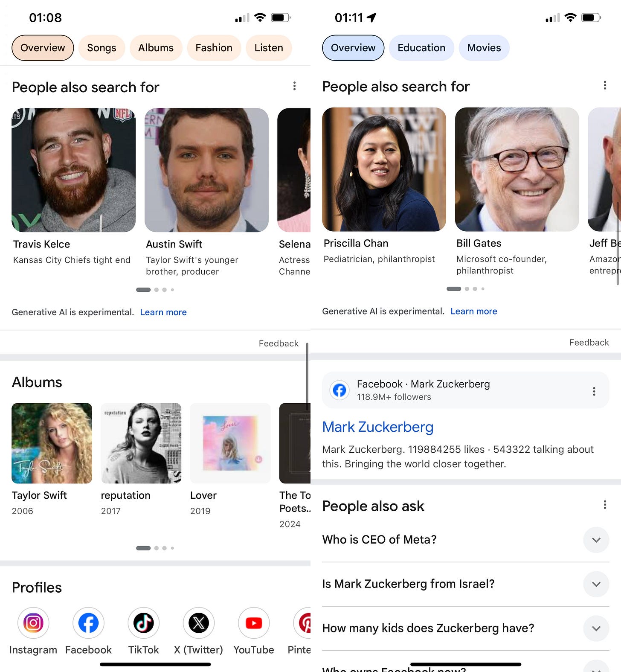Tap the Wi-Fi status icon on left screen
The image size is (621, 672).
[260, 17]
